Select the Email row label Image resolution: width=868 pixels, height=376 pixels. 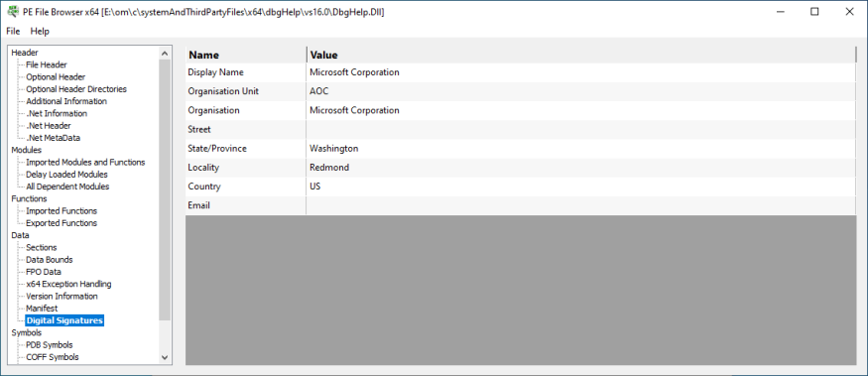click(x=199, y=205)
